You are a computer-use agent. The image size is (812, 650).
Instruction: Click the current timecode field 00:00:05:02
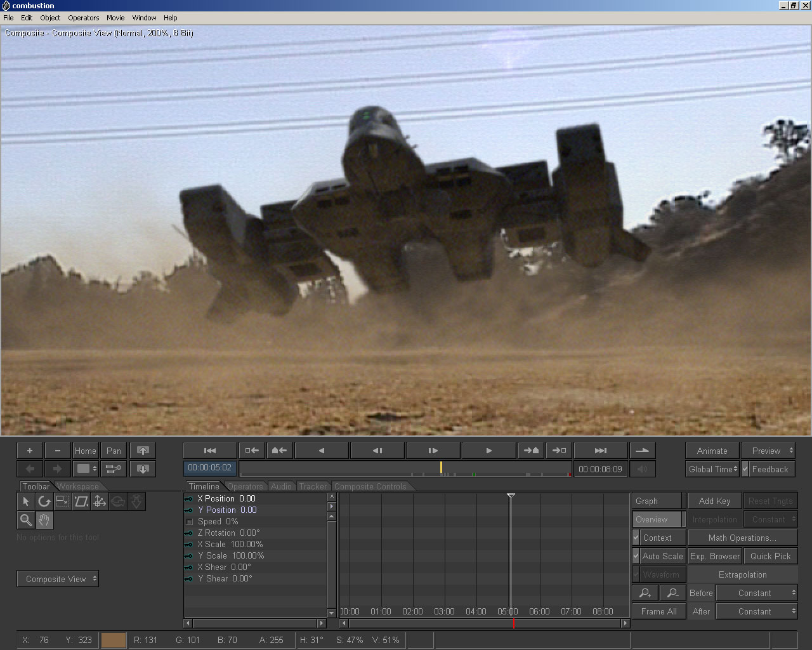pyautogui.click(x=210, y=468)
